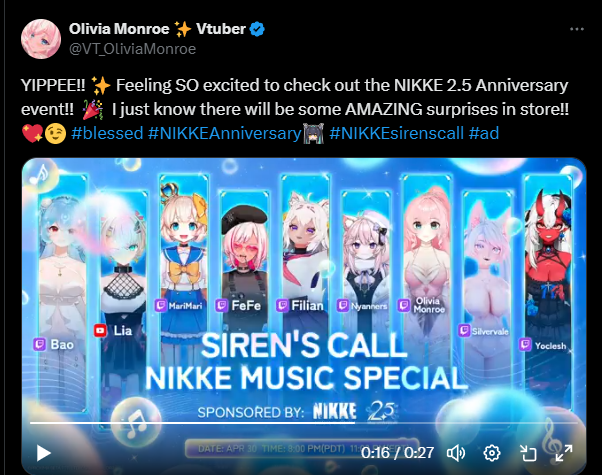Open Olivia Monroe's profile avatar
Screen dimensions: 602x475
pos(41,39)
